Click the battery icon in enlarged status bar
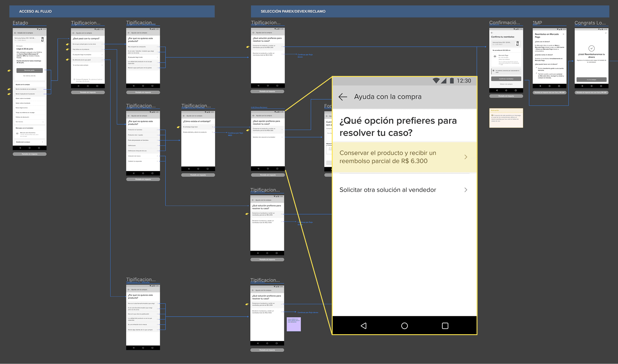Image resolution: width=618 pixels, height=364 pixels. [452, 81]
